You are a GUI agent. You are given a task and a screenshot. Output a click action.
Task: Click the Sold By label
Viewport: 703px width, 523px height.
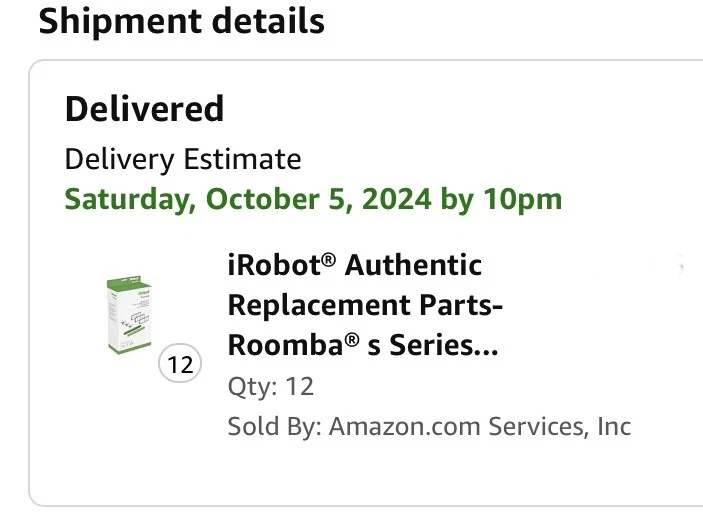274,427
